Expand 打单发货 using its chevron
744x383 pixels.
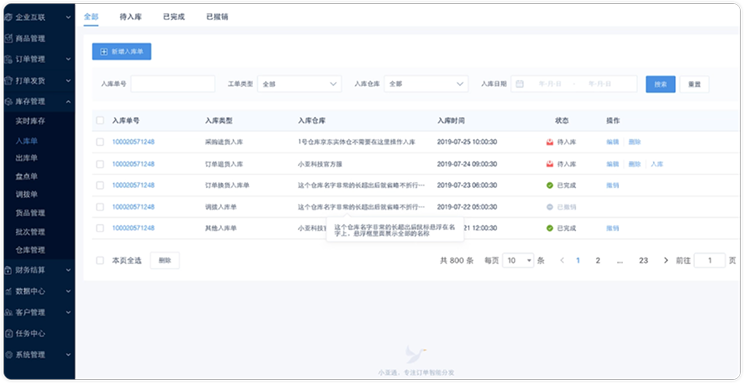68,81
